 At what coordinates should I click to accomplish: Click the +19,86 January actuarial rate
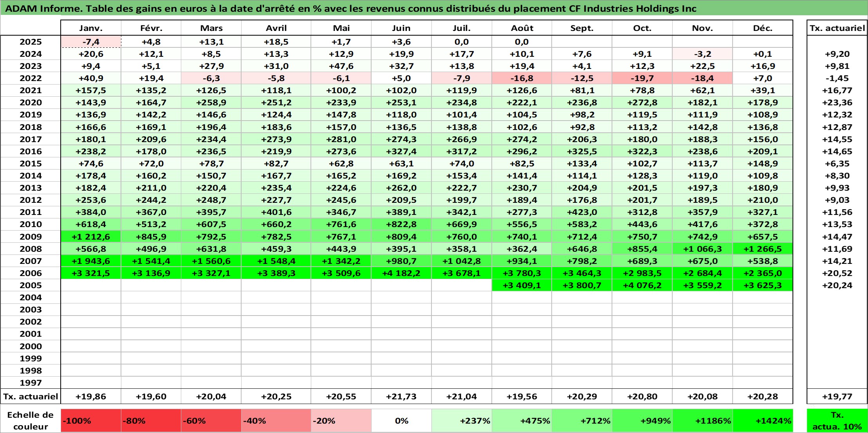91,396
